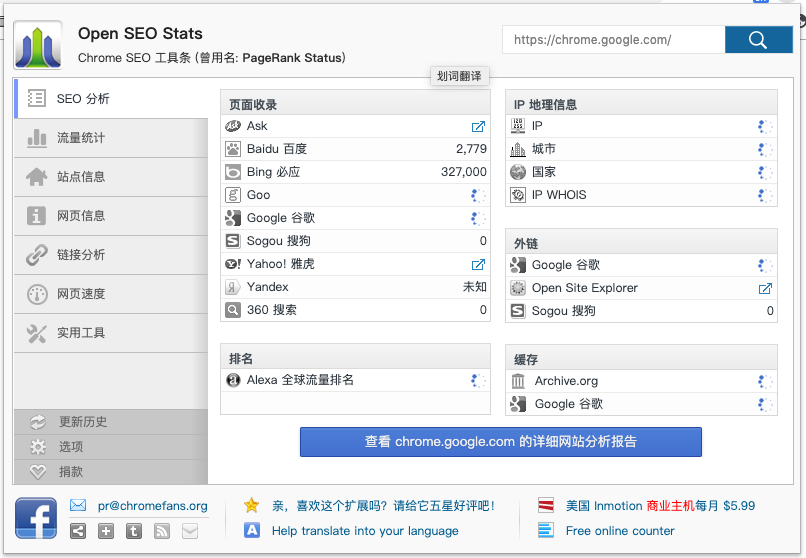The width and height of the screenshot is (806, 558).
Task: Click the Tumblr share icon
Action: [134, 531]
